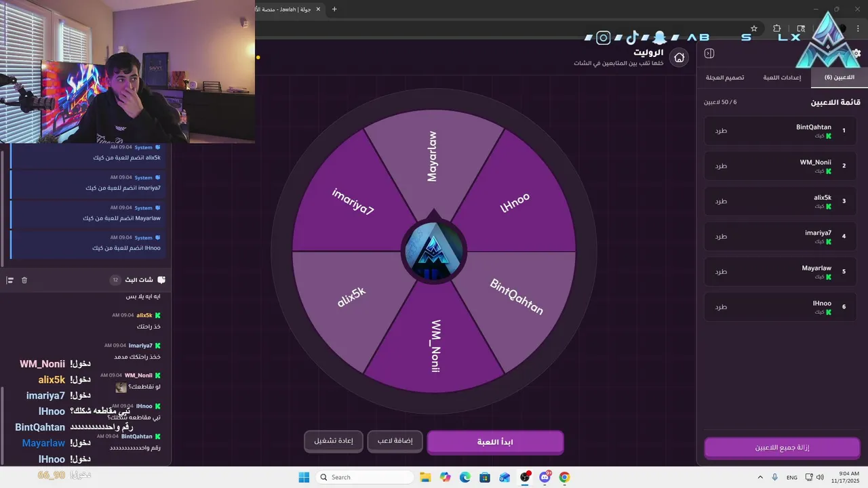Open Microsoft Edge from the taskbar

click(465, 477)
